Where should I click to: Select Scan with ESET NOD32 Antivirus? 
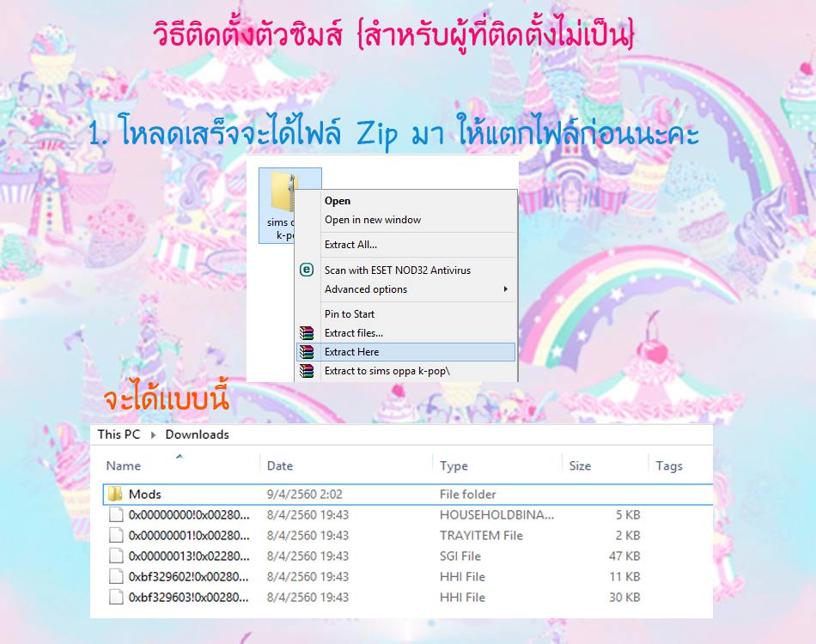[x=398, y=270]
